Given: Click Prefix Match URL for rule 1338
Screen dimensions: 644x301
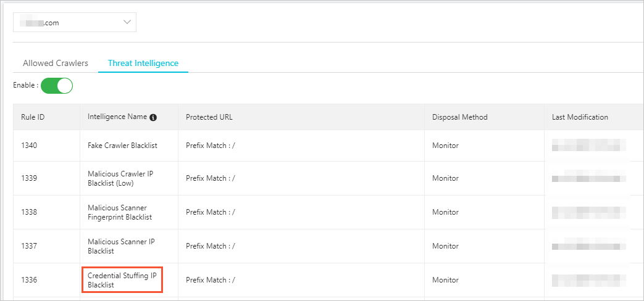Looking at the screenshot, I should click(211, 212).
